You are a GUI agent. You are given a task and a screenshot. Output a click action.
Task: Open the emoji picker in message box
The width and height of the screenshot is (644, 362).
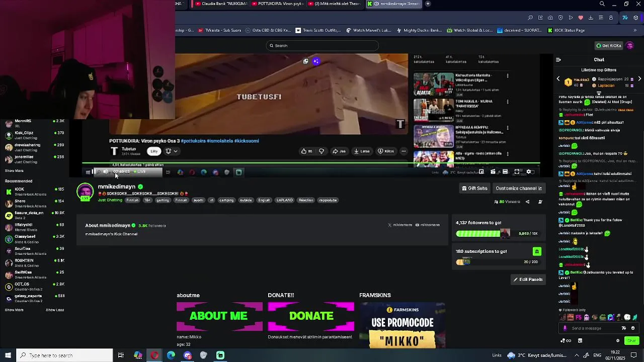[633, 328]
